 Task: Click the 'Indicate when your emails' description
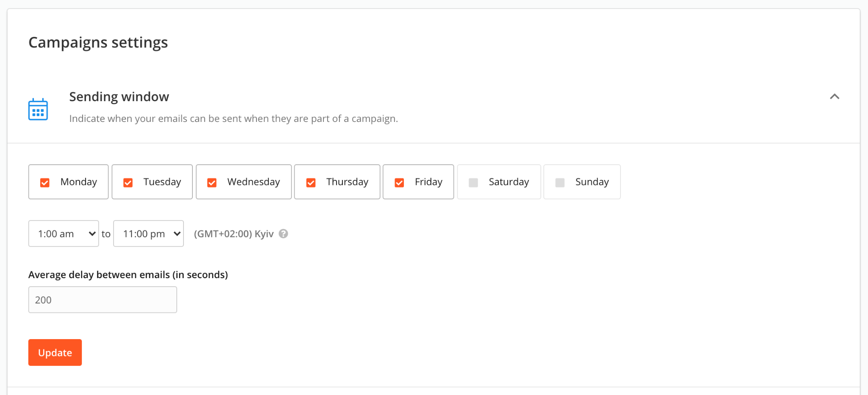[x=234, y=119]
